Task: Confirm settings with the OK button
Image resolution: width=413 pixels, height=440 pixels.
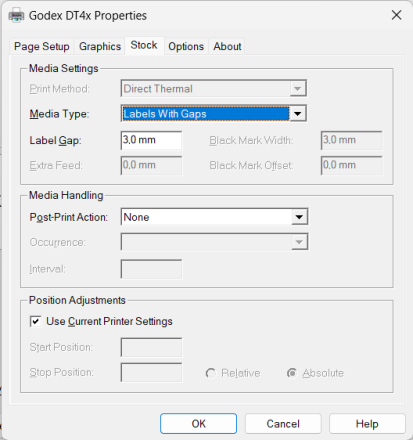Action: click(198, 424)
